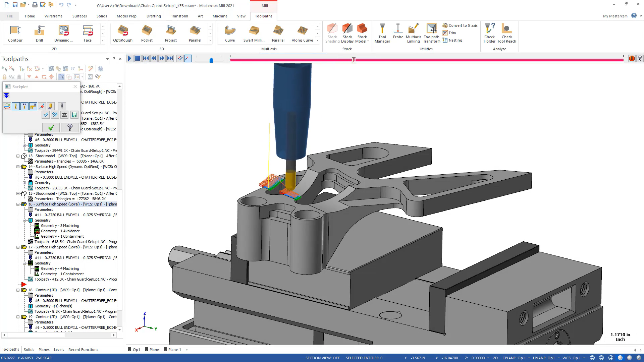The width and height of the screenshot is (644, 362).
Task: Click the Nesting utility button
Action: [x=452, y=40]
